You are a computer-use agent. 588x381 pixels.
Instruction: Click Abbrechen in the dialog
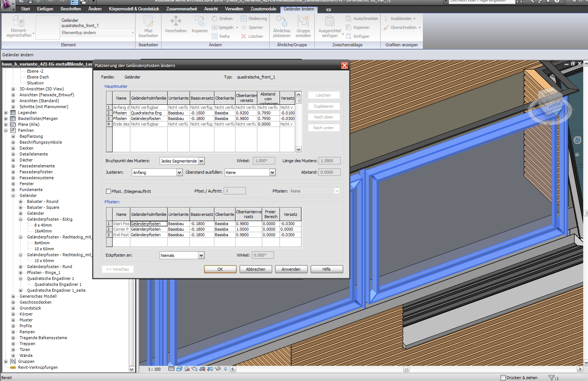click(x=256, y=269)
